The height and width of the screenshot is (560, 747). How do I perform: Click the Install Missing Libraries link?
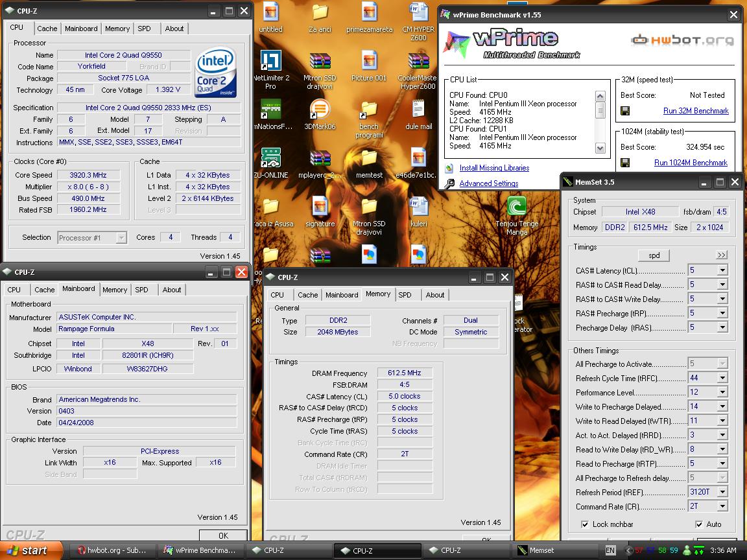494,168
